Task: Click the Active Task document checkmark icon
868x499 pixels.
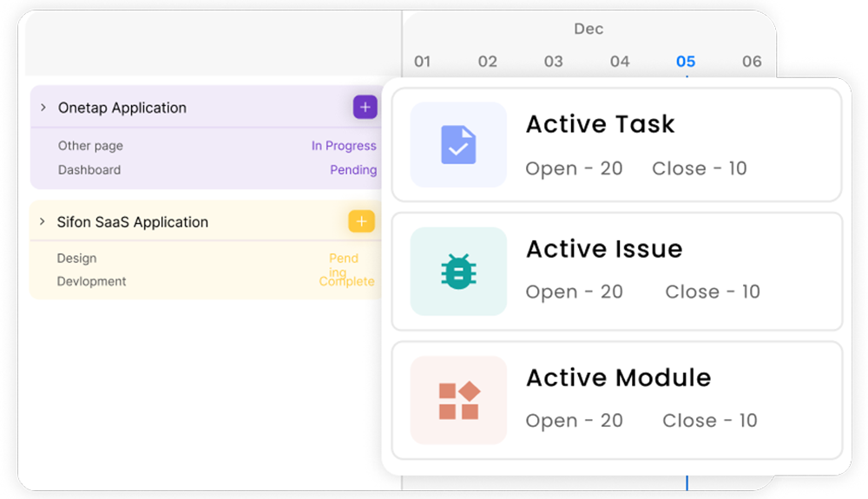Action: pyautogui.click(x=457, y=144)
